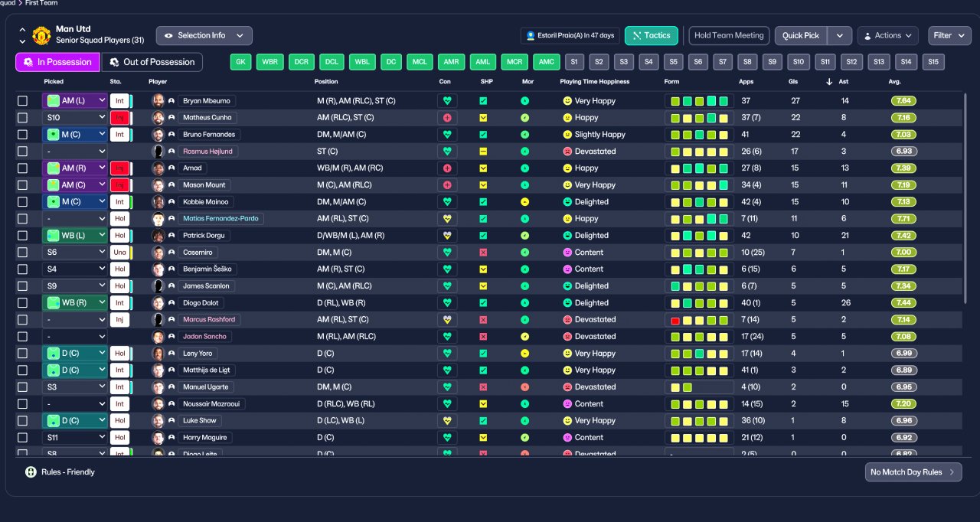Click the Man Utd club crest
Image resolution: width=980 pixels, height=522 pixels.
tap(41, 35)
